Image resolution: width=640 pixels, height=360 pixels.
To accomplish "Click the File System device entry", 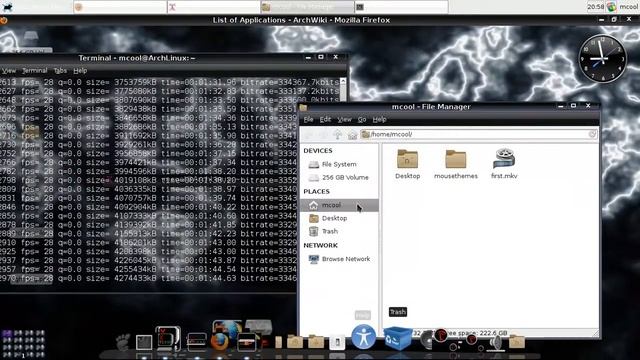I will pyautogui.click(x=339, y=164).
